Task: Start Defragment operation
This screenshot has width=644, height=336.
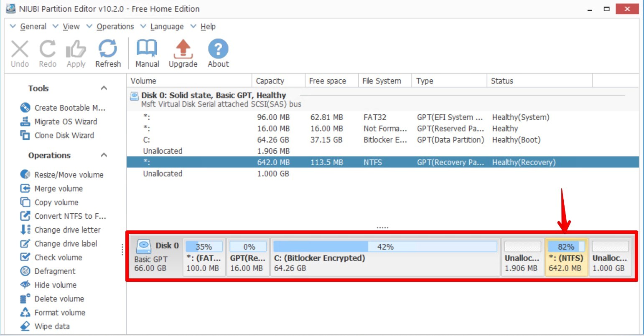Action: 48,271
